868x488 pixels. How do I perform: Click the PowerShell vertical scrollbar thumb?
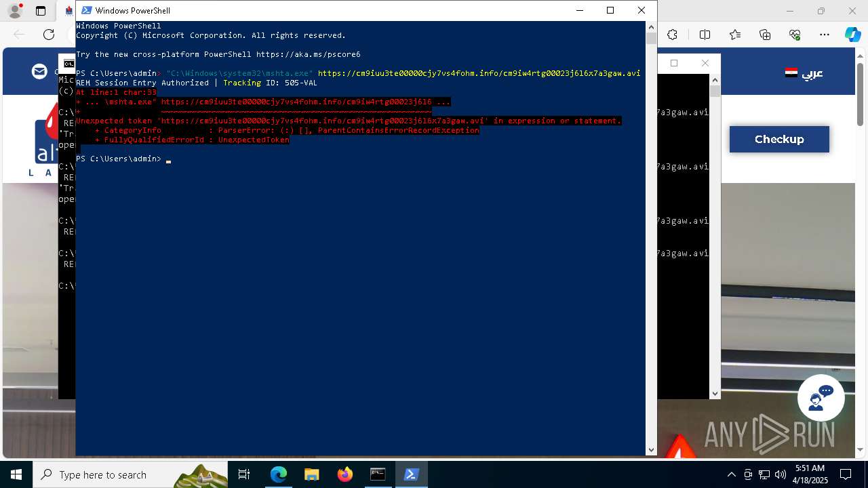[651, 39]
